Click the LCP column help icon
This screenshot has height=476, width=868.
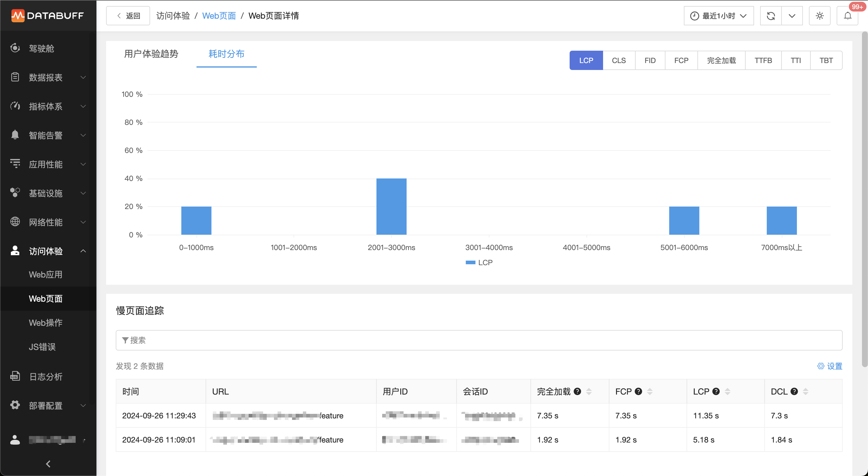[x=716, y=392]
